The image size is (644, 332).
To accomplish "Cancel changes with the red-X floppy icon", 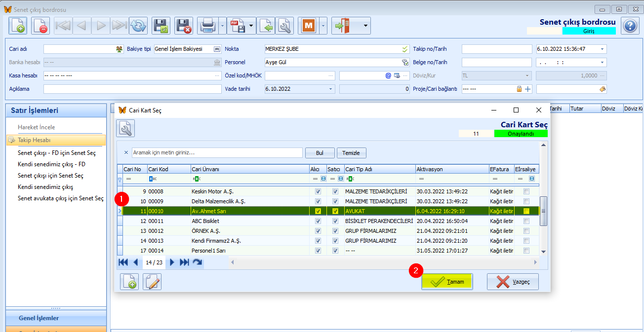I will (x=184, y=26).
